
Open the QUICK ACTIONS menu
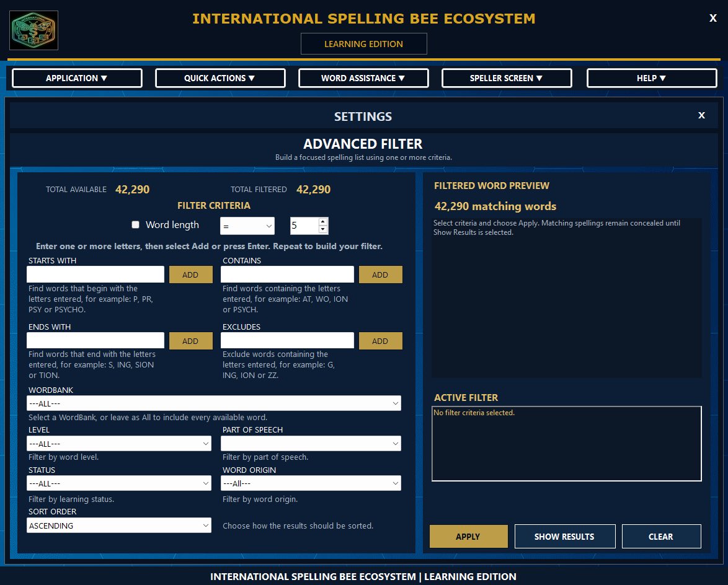[220, 78]
